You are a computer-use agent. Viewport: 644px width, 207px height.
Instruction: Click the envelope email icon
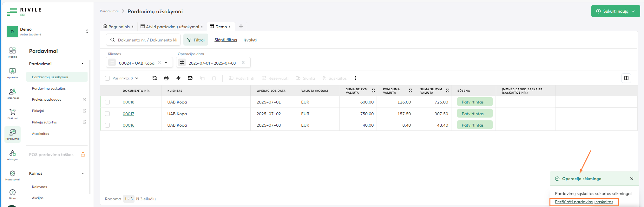pos(190,78)
